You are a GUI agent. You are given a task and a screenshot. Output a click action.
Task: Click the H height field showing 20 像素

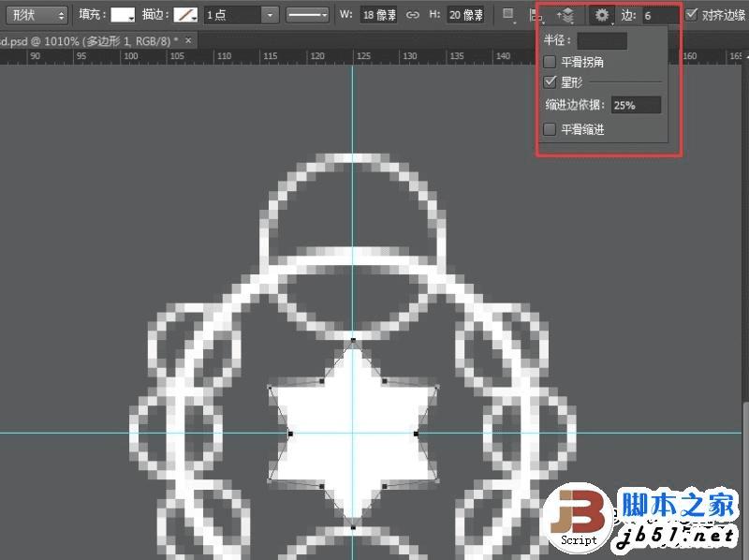coord(465,15)
